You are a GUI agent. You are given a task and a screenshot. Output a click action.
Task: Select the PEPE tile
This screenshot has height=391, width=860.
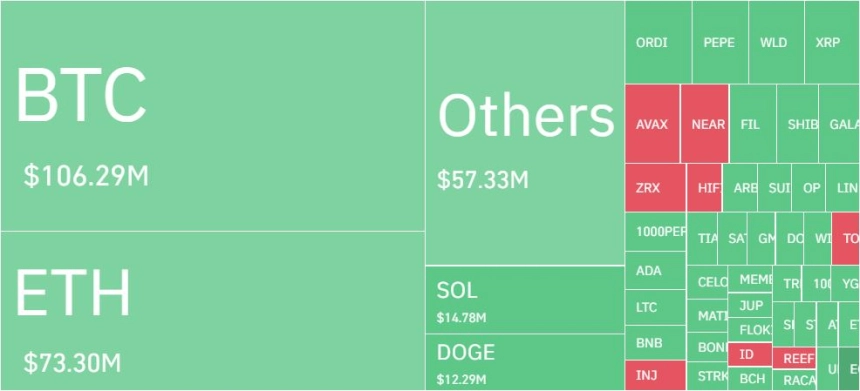(x=720, y=42)
